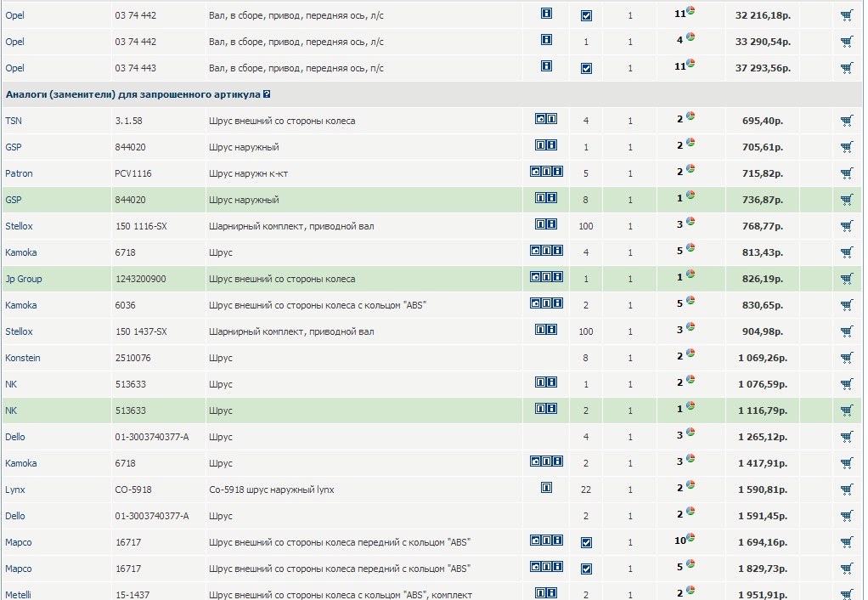Add Jp Group 1243200900 to cart
This screenshot has width=868, height=600.
(x=847, y=279)
